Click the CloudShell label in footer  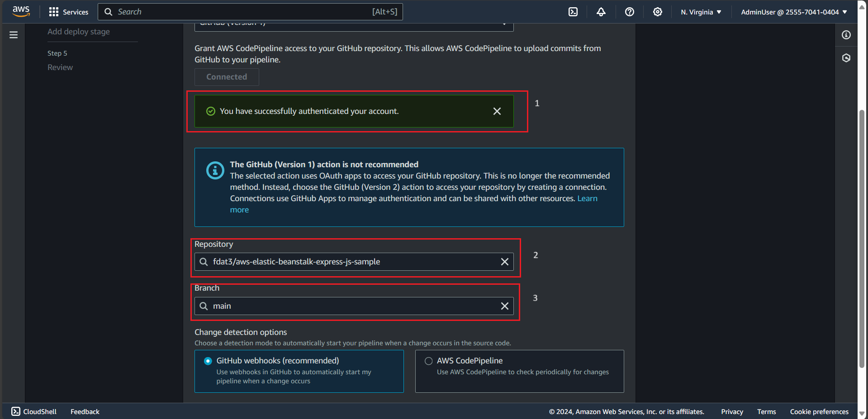point(40,411)
